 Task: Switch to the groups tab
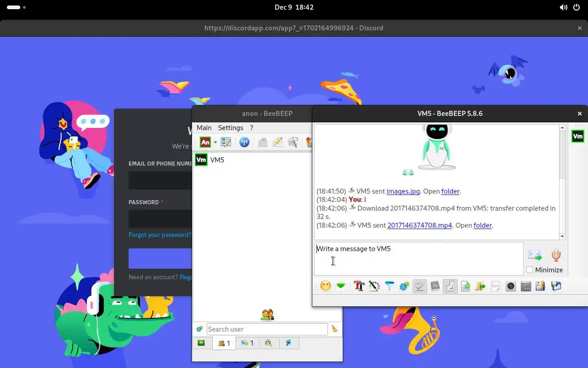268,343
